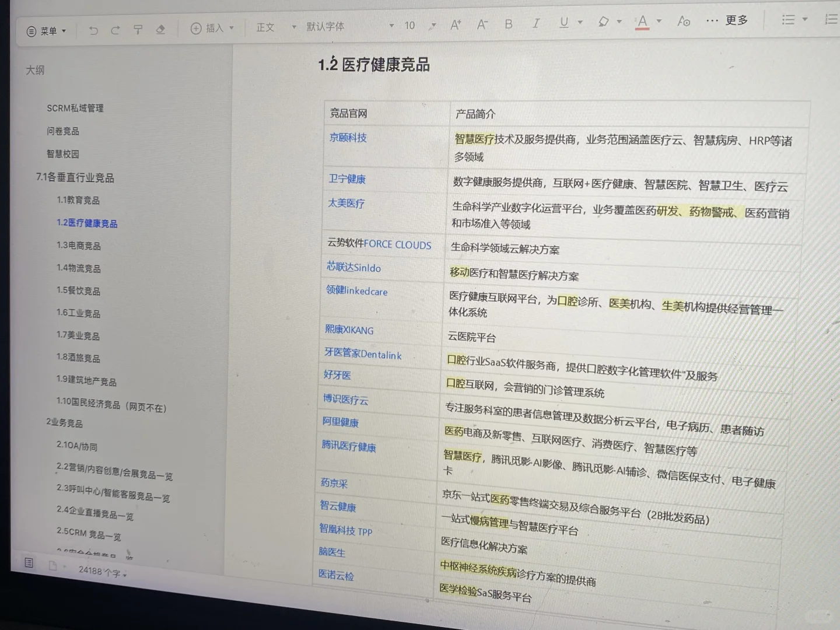Viewport: 840px width, 630px height.
Task: Click the 1.2 医疗健康竞品 document heading
Action: (374, 64)
